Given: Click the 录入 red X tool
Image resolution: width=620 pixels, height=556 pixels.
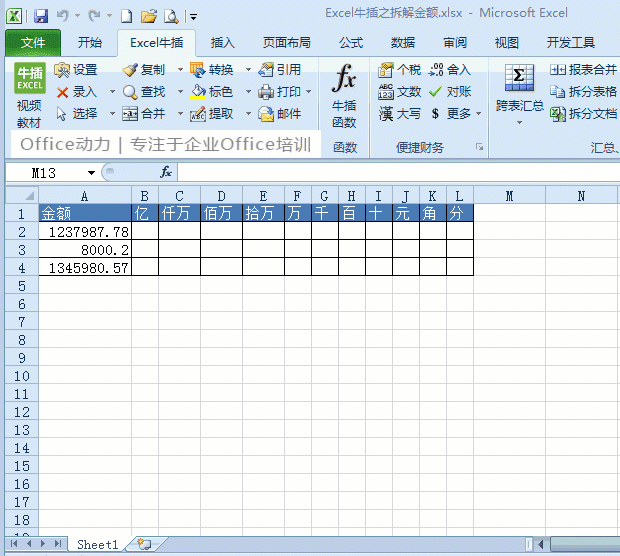Looking at the screenshot, I should (76, 92).
